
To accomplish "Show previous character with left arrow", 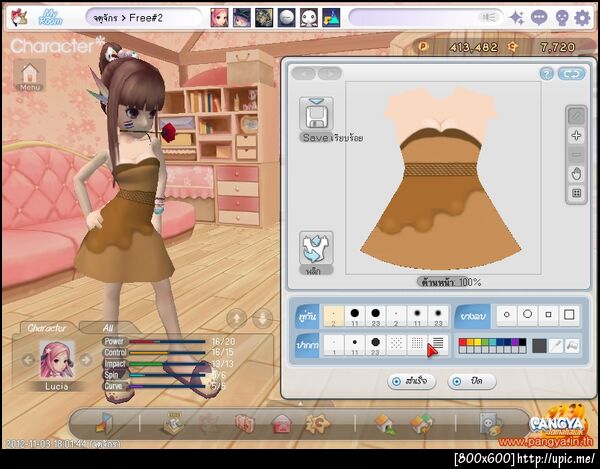I will pyautogui.click(x=28, y=360).
